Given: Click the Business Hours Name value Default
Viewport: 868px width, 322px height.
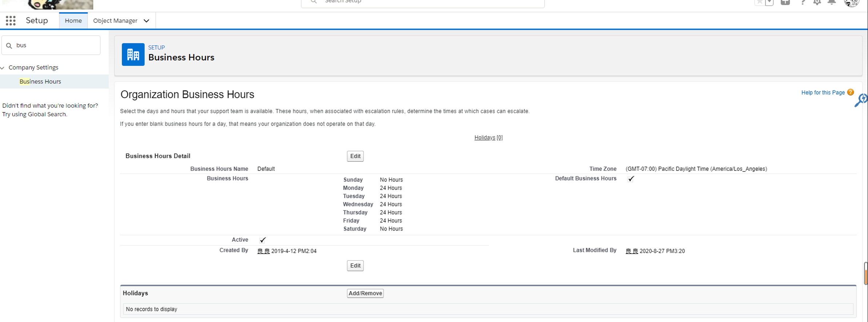Looking at the screenshot, I should 266,169.
